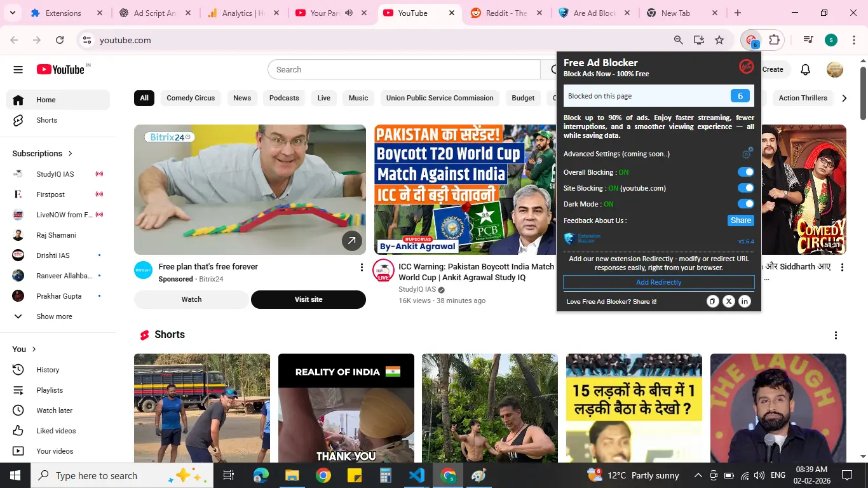Mute the audio on the 'Your Par' tab
Viewport: 868px width, 488px height.
point(349,13)
